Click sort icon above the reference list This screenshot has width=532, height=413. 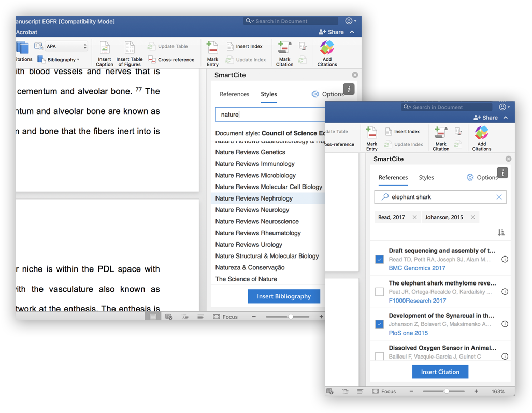501,233
